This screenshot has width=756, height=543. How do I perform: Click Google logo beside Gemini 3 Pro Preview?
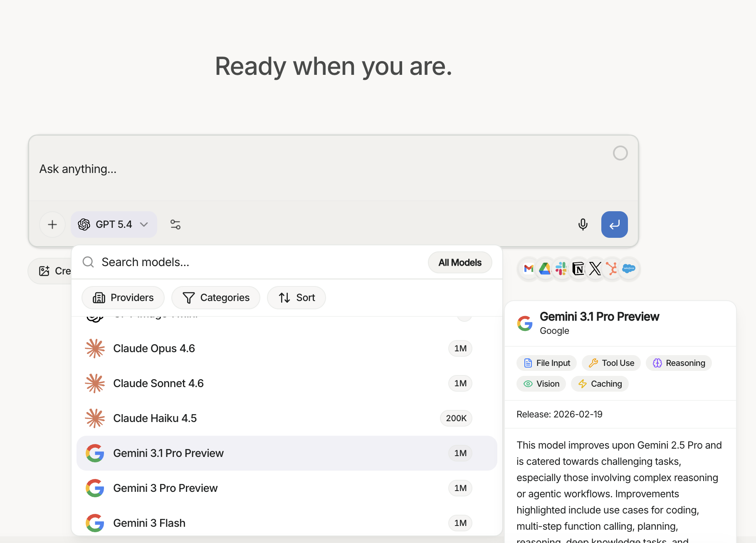pos(95,488)
